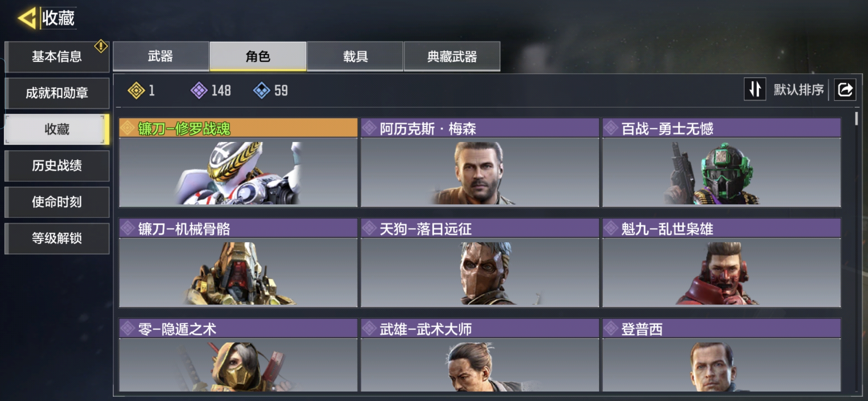Click the blue rare rarity diamond icon
This screenshot has width=868, height=401.
pyautogui.click(x=262, y=90)
